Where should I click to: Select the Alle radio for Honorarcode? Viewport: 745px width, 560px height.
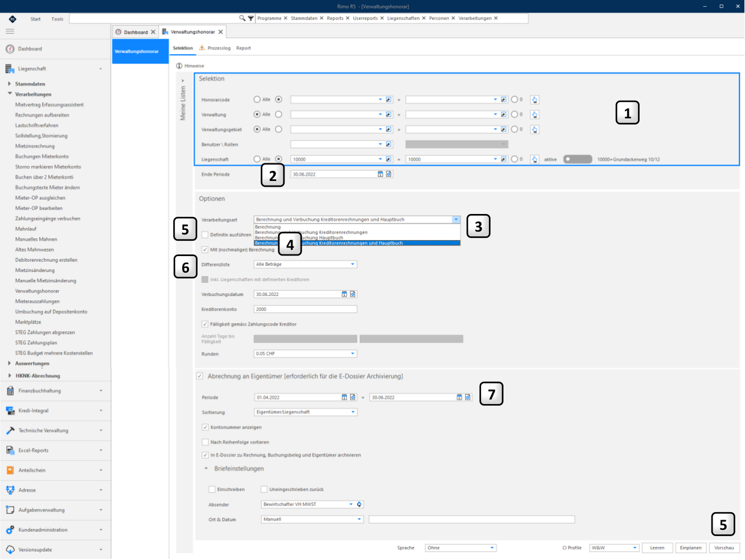coord(257,100)
